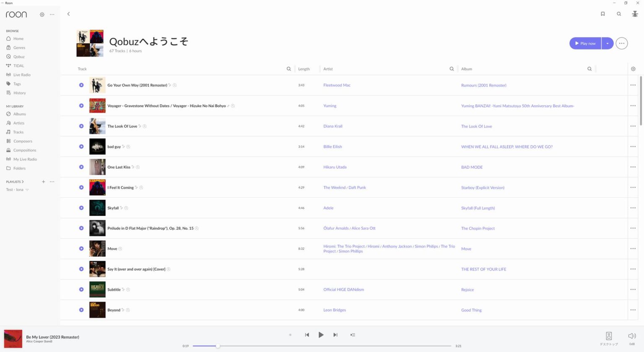Open the Fleetwood Mac artist link

click(x=337, y=85)
